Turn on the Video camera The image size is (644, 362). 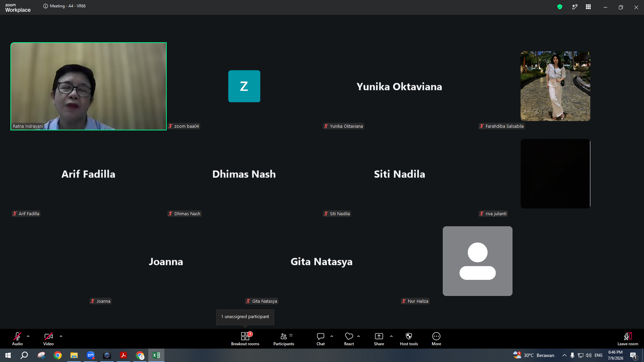click(48, 339)
